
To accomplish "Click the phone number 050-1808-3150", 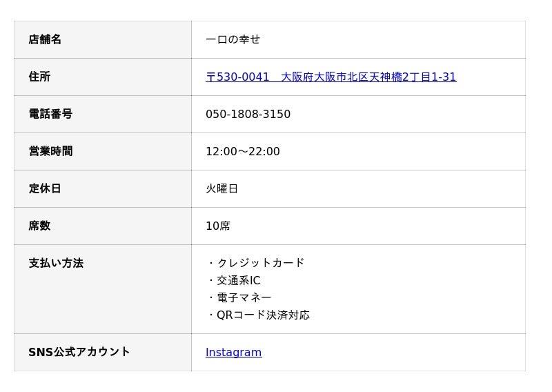I will tap(248, 115).
